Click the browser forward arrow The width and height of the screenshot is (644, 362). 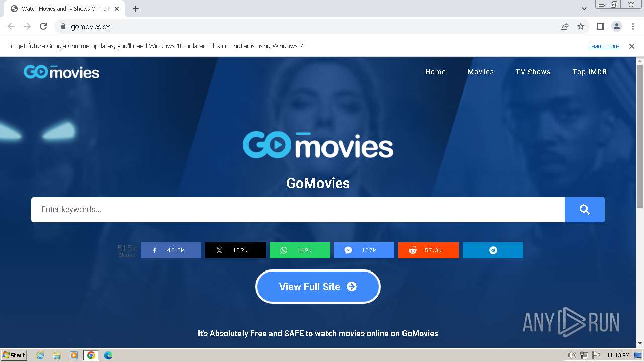coord(27,27)
